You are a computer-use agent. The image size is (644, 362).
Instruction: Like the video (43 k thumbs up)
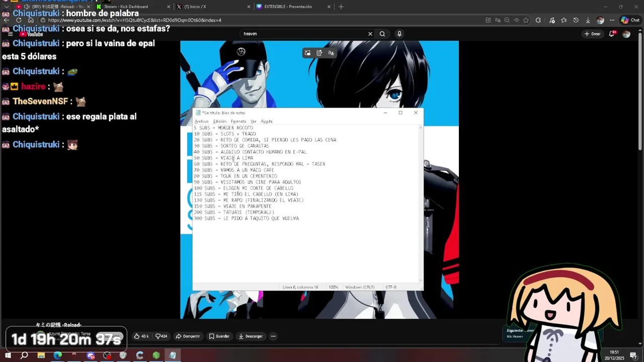(x=141, y=336)
